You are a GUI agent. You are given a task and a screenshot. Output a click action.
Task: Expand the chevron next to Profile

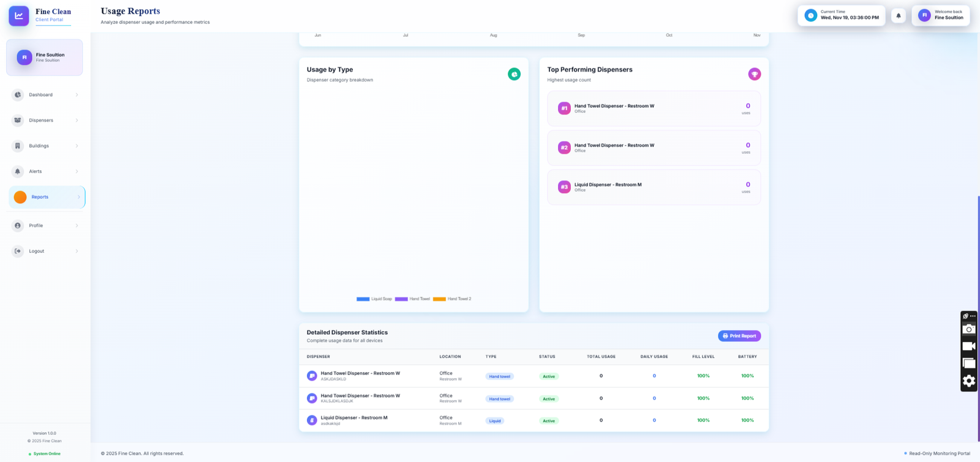[x=77, y=226]
